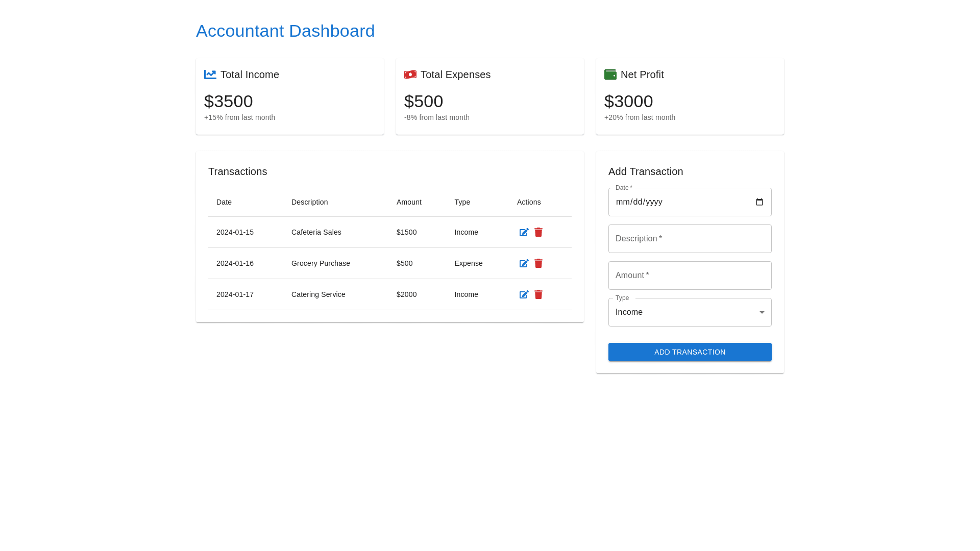Edit the Grocery Purchase transaction

[524, 264]
